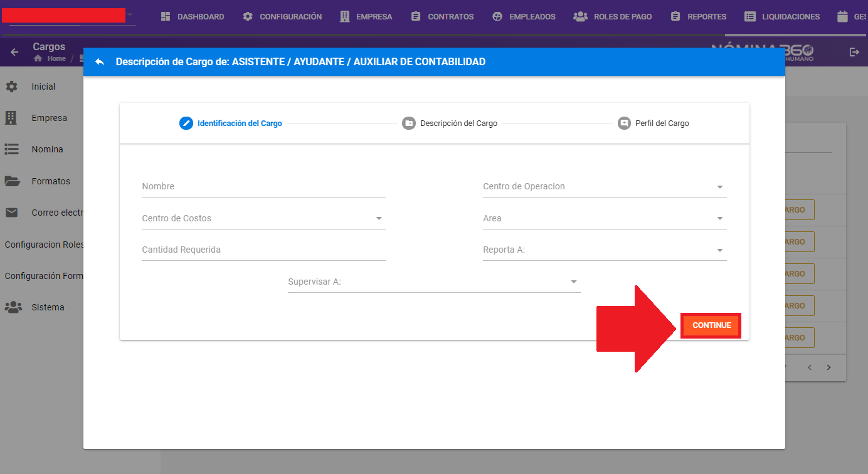Image resolution: width=868 pixels, height=474 pixels.
Task: Open the CONFIGURACIÓN menu
Action: click(x=282, y=17)
